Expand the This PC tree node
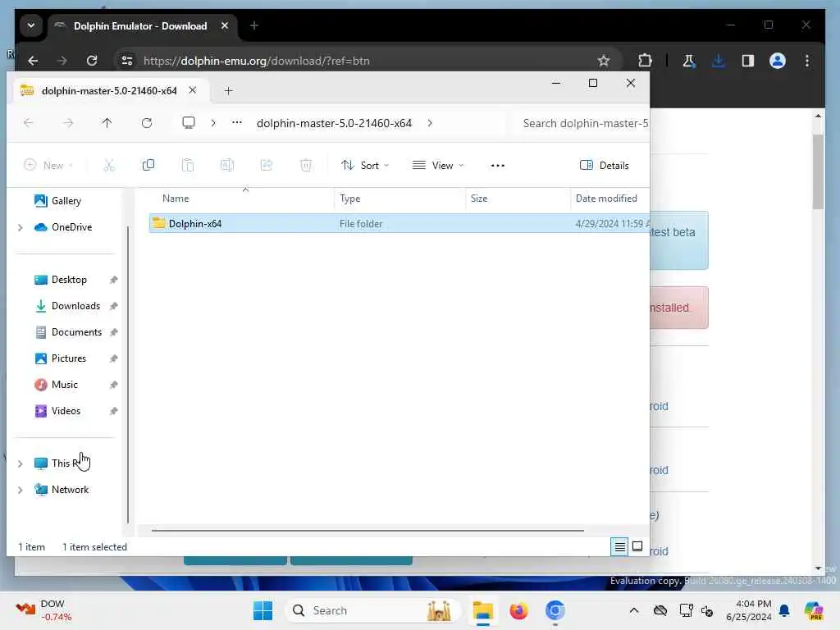840x630 pixels. (x=21, y=463)
